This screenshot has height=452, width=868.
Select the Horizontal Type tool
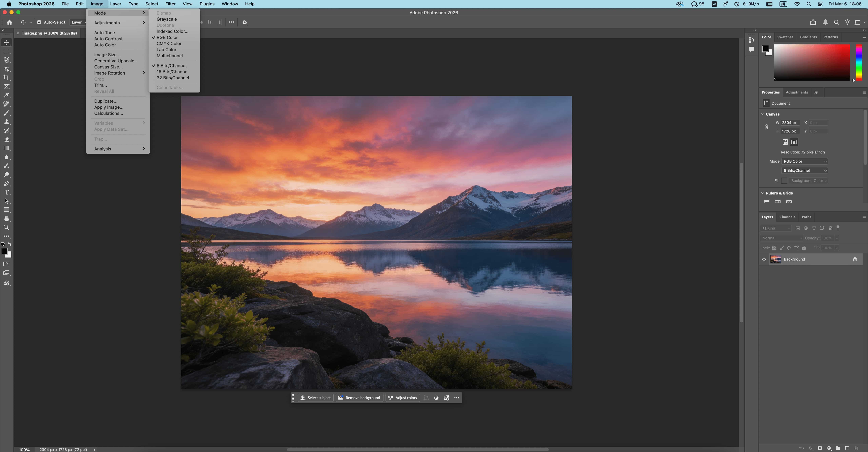coord(6,192)
